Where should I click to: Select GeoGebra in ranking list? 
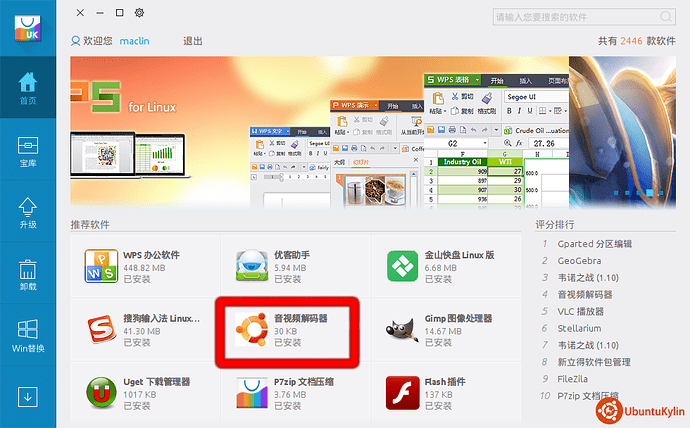click(x=579, y=261)
